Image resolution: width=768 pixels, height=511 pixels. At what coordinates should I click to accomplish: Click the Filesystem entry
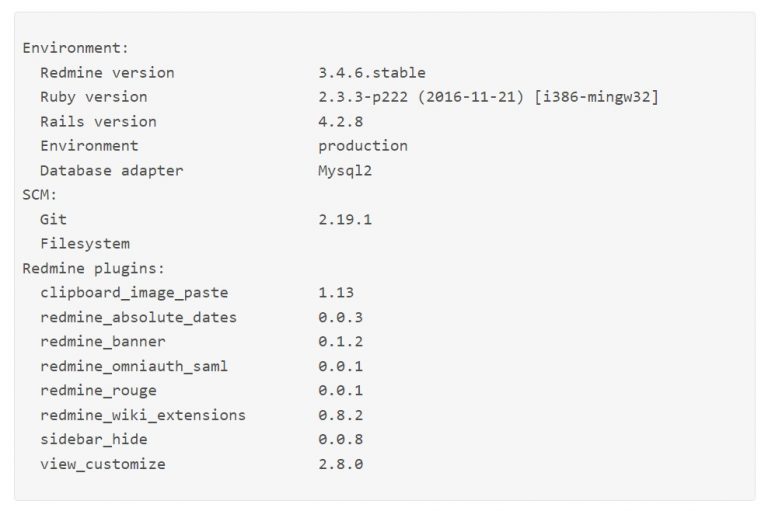pyautogui.click(x=85, y=243)
